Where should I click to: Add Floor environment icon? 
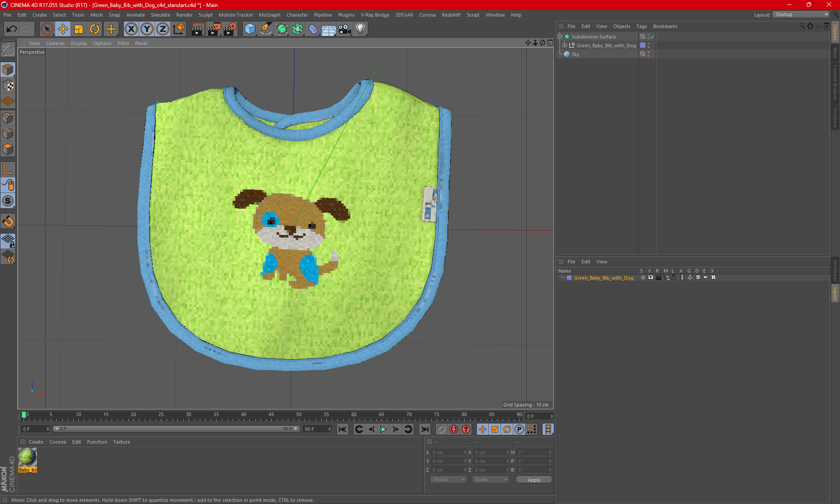coord(329,29)
